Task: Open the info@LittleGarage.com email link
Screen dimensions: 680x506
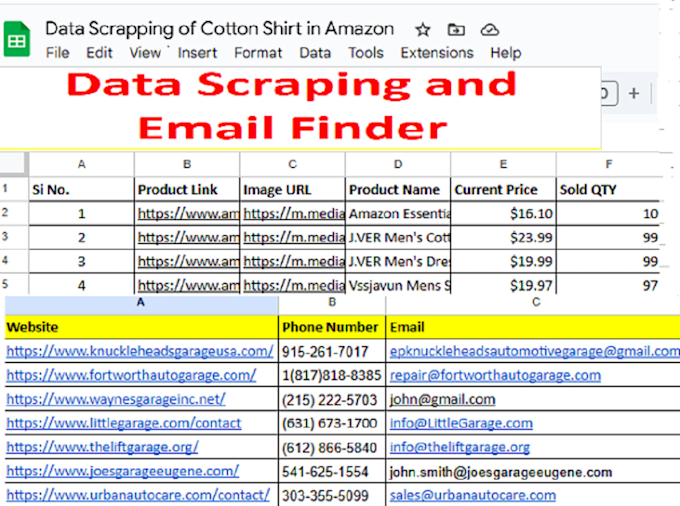Action: point(461,423)
